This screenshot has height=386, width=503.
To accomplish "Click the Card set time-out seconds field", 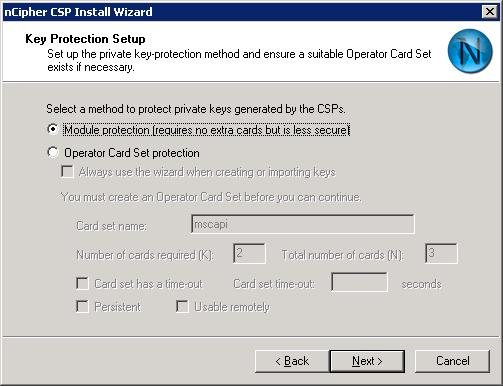I will (x=359, y=282).
